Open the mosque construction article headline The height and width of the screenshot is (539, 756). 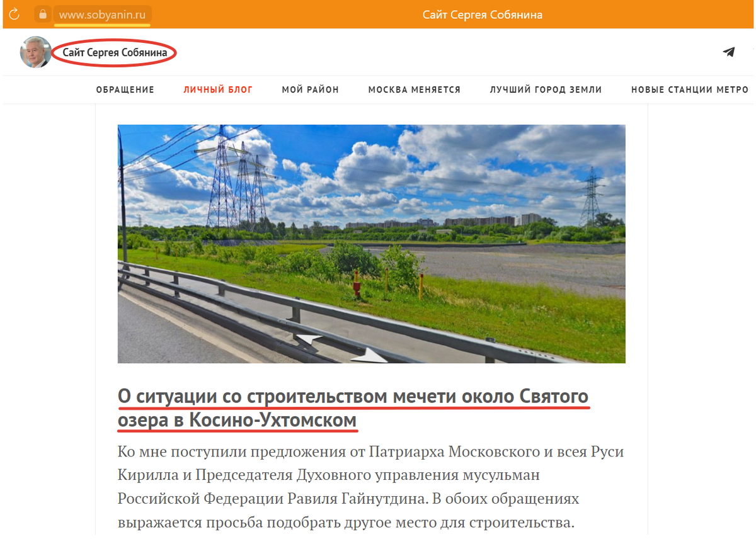click(x=353, y=408)
